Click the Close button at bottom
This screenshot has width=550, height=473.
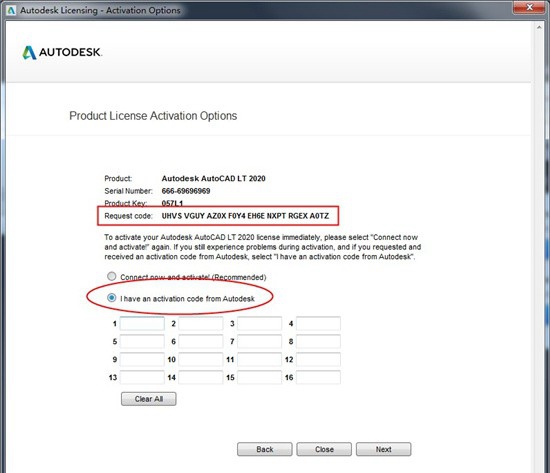point(324,449)
